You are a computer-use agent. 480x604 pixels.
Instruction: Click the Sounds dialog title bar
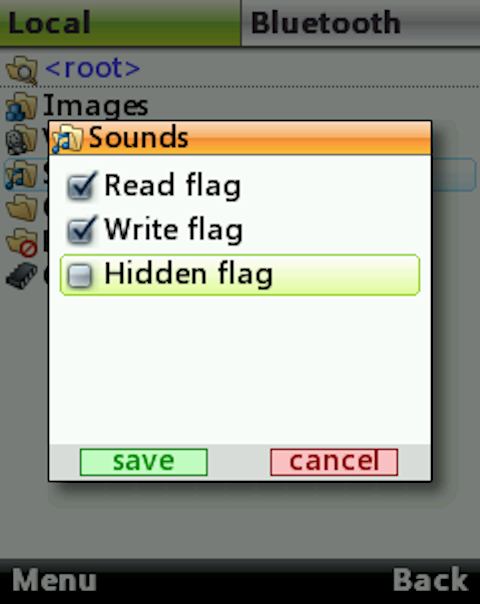pyautogui.click(x=240, y=138)
